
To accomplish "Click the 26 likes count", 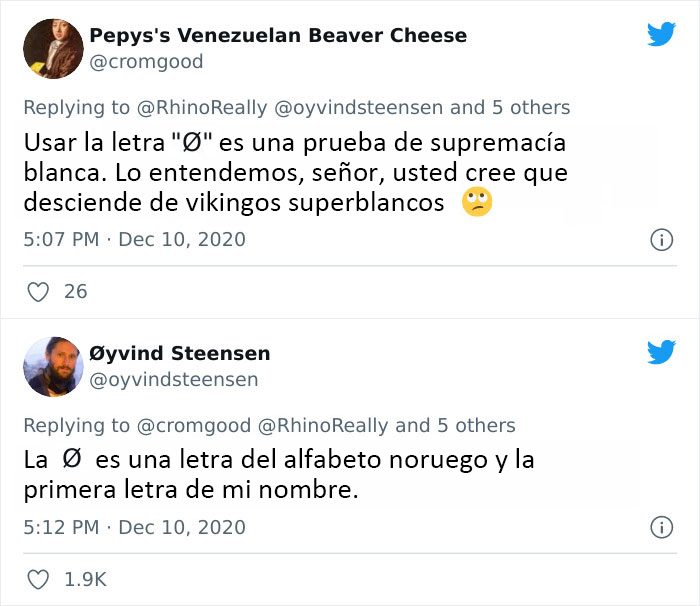I will [75, 292].
